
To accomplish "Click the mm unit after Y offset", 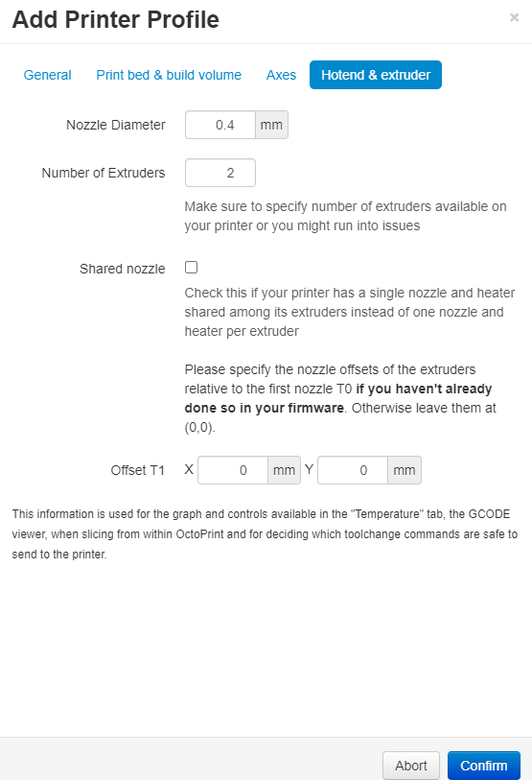I will [x=405, y=470].
